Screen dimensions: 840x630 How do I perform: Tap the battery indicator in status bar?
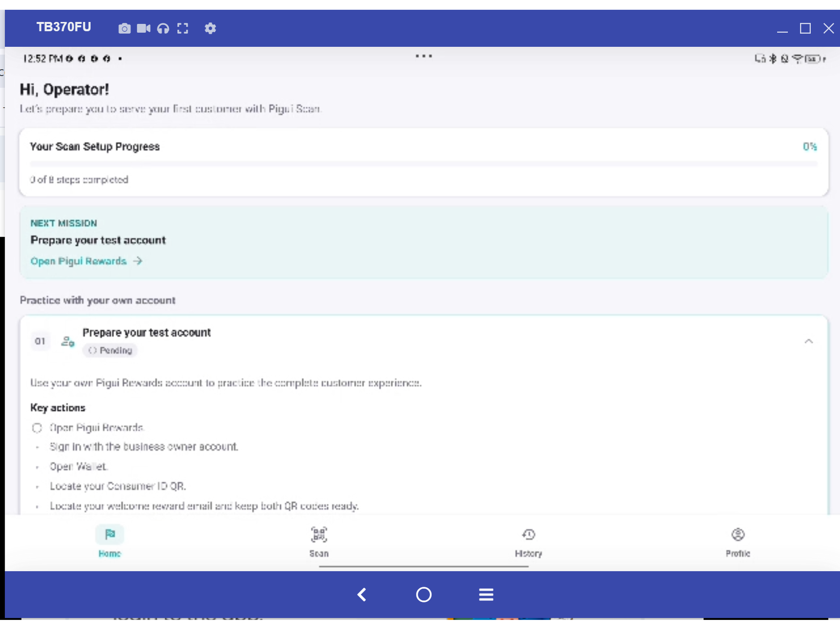coord(813,59)
